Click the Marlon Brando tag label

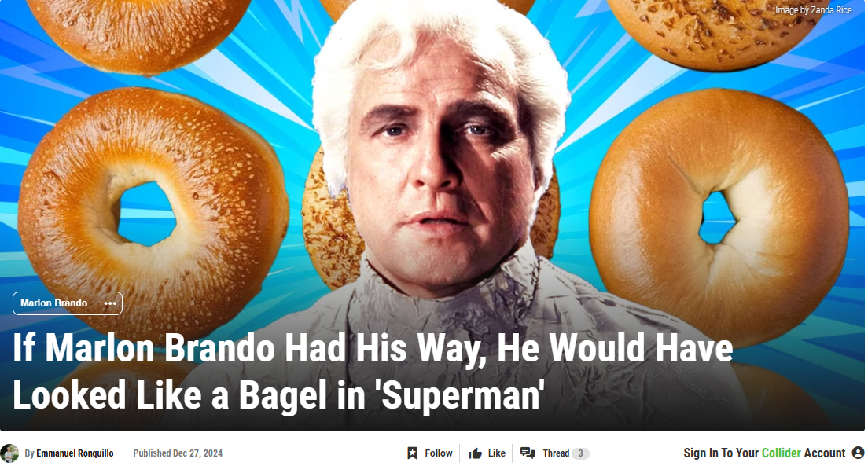53,303
